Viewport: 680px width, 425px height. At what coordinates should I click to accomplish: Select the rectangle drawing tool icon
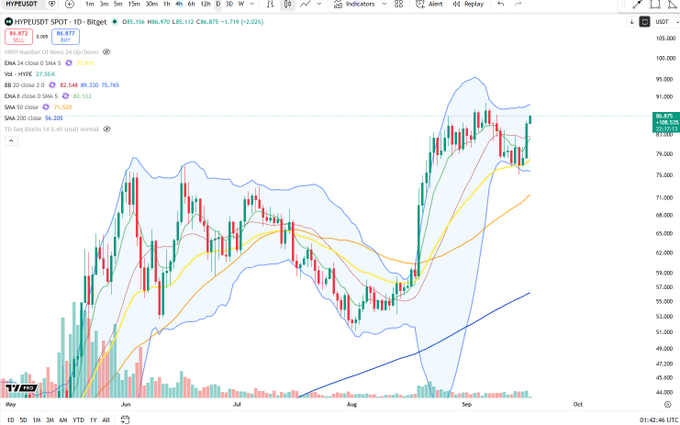(x=655, y=4)
